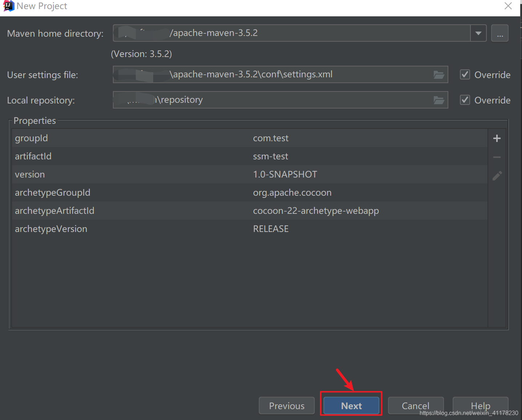Go back with the Previous button
The height and width of the screenshot is (420, 522).
click(x=287, y=406)
